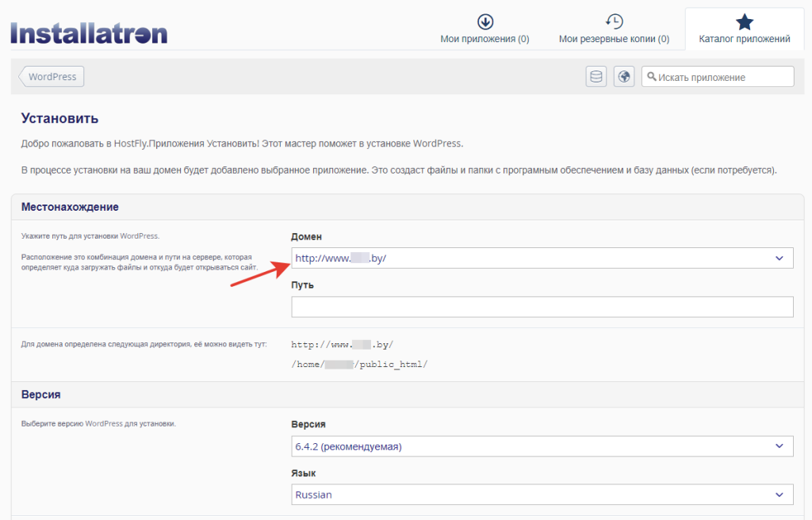Click the database icon button
Image resolution: width=812 pixels, height=520 pixels.
596,77
